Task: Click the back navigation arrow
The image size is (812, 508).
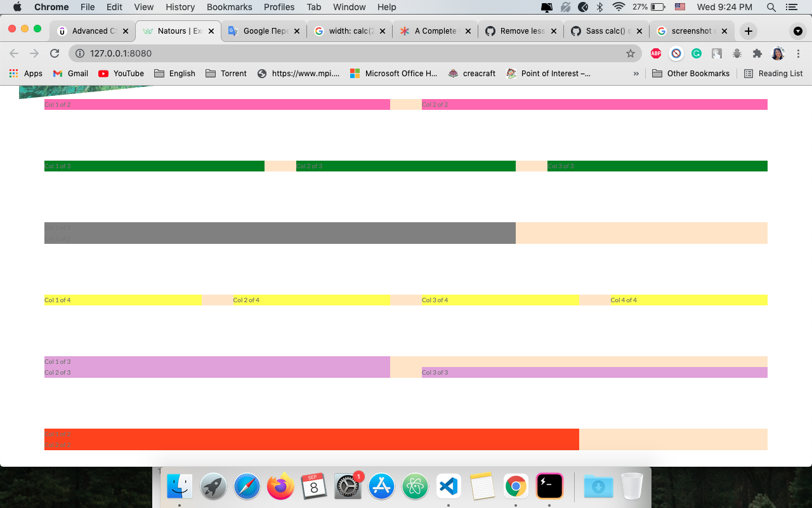Action: [13, 53]
